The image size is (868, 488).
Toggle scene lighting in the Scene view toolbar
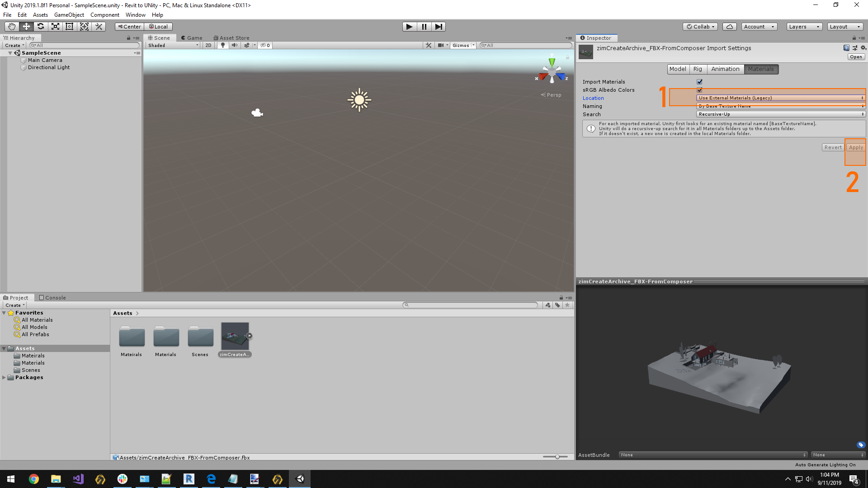[x=222, y=45]
